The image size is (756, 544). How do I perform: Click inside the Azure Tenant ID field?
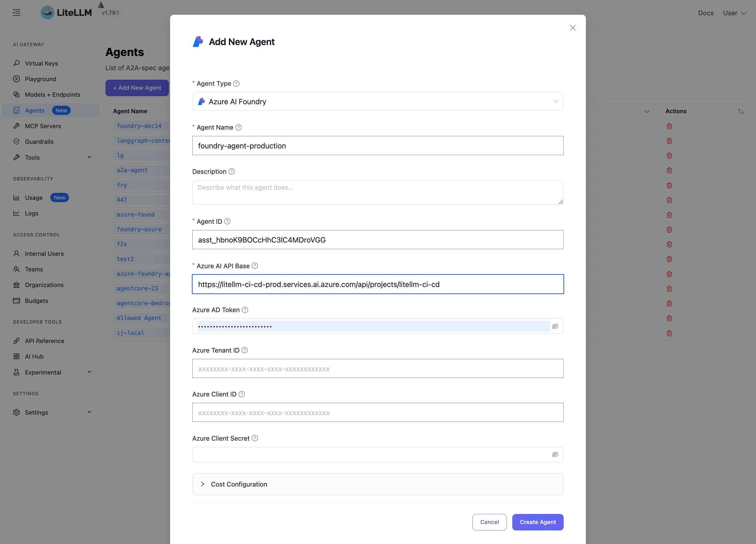coord(378,369)
